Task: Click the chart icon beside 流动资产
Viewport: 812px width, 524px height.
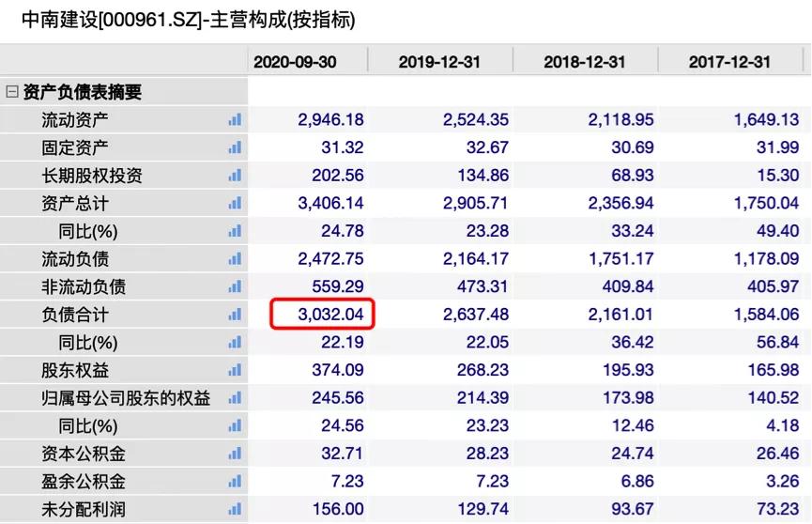Action: pyautogui.click(x=235, y=120)
